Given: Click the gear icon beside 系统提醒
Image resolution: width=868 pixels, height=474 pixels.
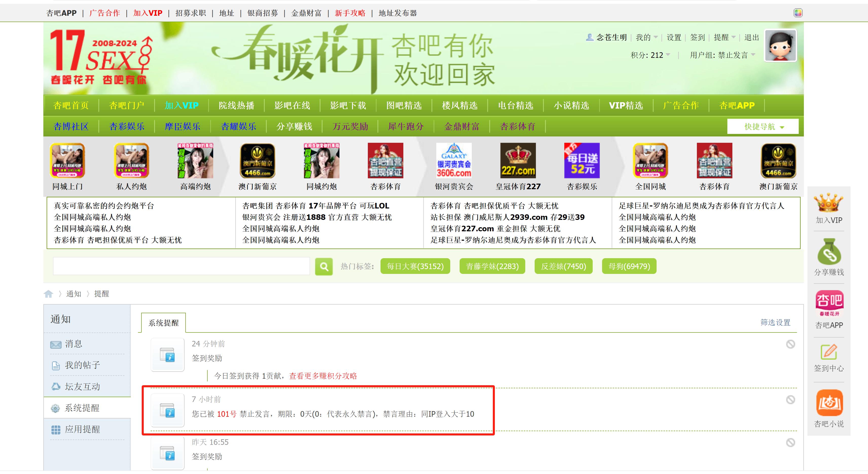Looking at the screenshot, I should point(55,408).
